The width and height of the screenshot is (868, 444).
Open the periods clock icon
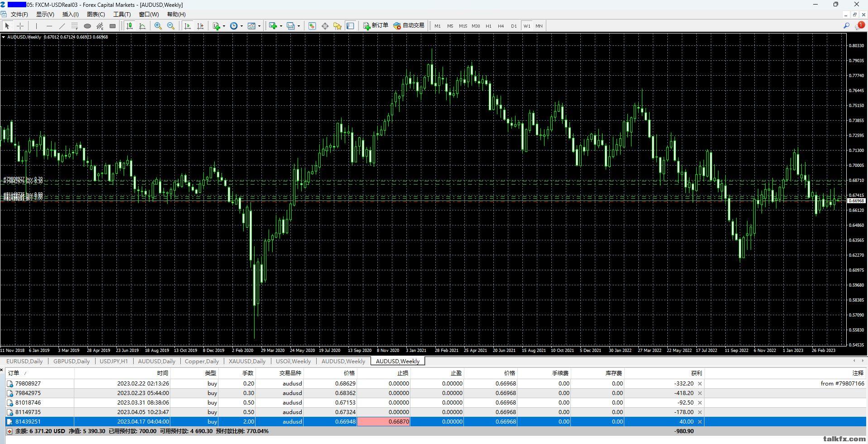tap(234, 26)
